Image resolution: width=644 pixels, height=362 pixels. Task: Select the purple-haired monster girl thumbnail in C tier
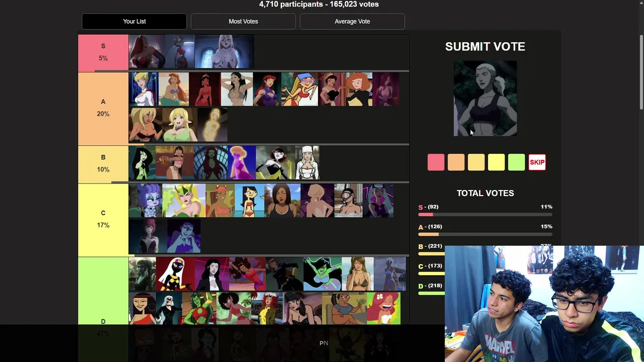[x=145, y=200]
